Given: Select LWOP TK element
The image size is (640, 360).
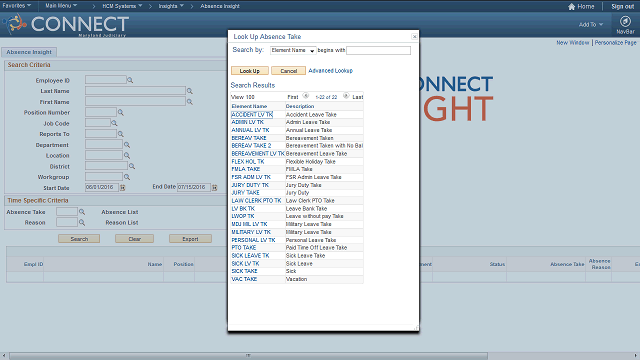Looking at the screenshot, I should 243,216.
